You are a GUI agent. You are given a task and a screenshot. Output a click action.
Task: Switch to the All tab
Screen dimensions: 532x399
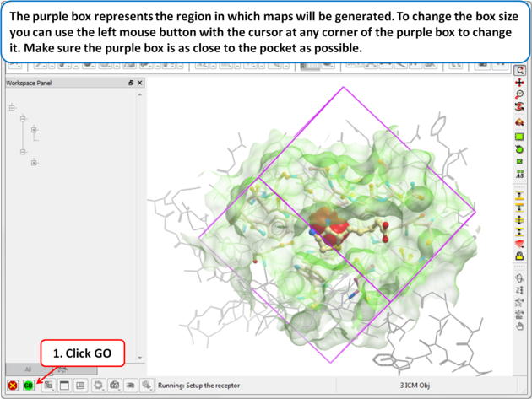[28, 369]
